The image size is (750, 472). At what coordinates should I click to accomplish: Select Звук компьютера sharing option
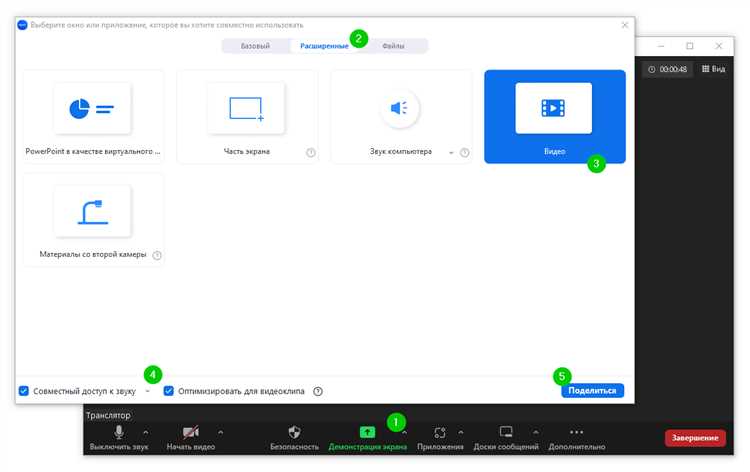[x=401, y=117]
